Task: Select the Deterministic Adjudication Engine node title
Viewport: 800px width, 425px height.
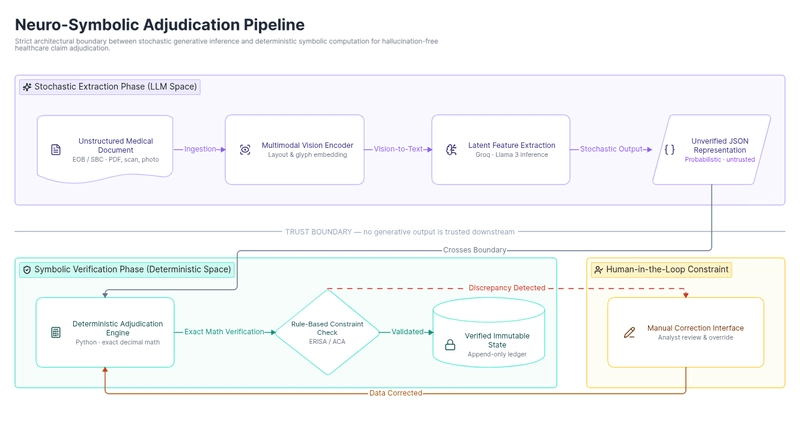Action: [117, 328]
